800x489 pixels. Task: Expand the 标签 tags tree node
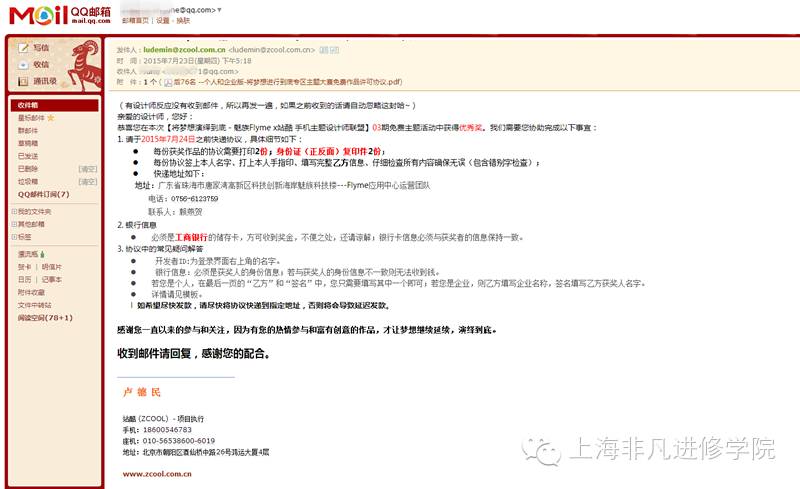(x=14, y=237)
